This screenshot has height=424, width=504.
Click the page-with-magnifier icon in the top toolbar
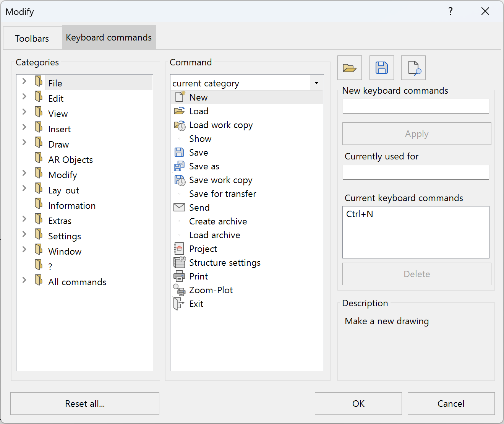point(413,68)
